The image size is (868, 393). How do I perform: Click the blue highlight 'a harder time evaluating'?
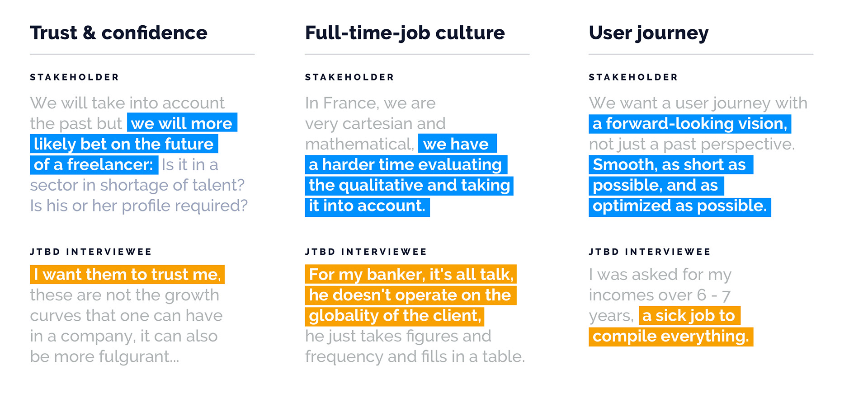(x=406, y=164)
